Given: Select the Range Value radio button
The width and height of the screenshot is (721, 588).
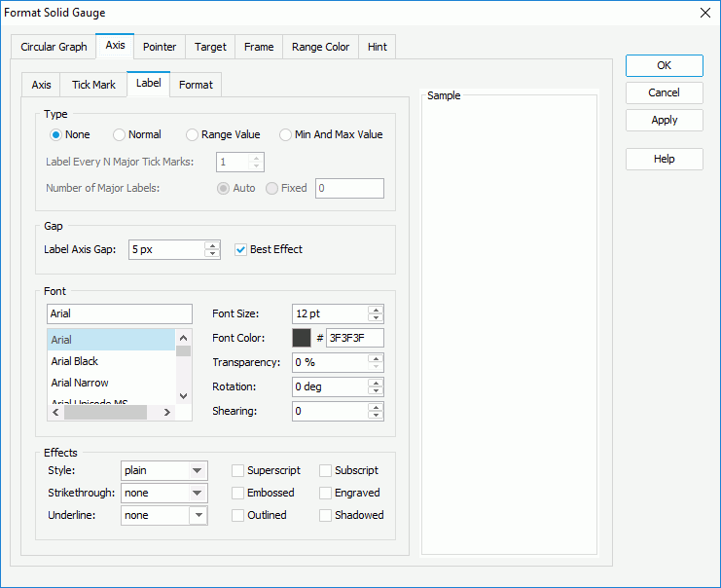Looking at the screenshot, I should (193, 134).
